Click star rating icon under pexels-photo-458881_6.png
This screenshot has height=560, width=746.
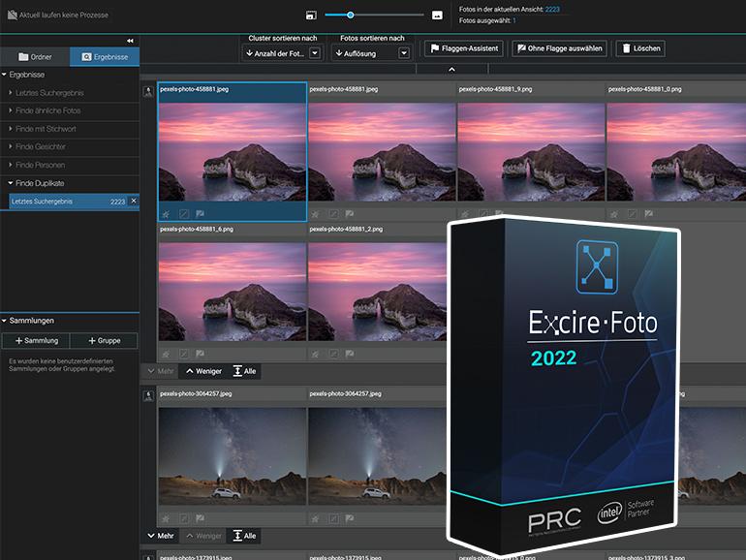tap(166, 354)
